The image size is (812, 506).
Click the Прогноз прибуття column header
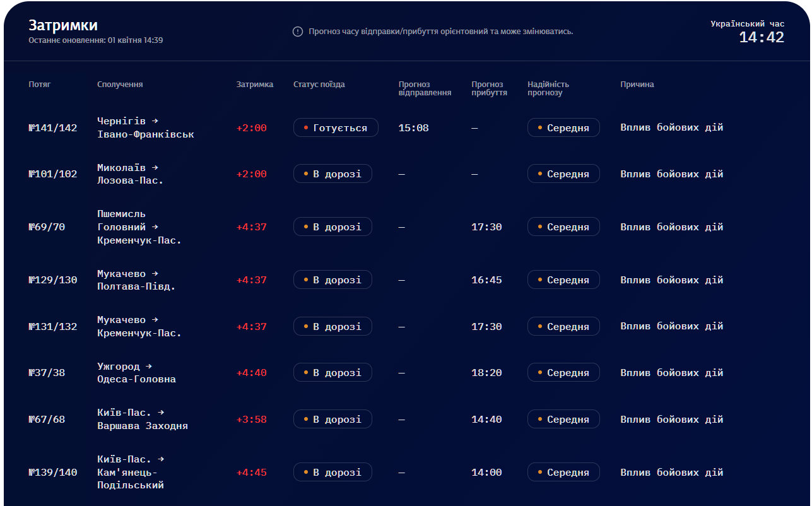point(489,88)
